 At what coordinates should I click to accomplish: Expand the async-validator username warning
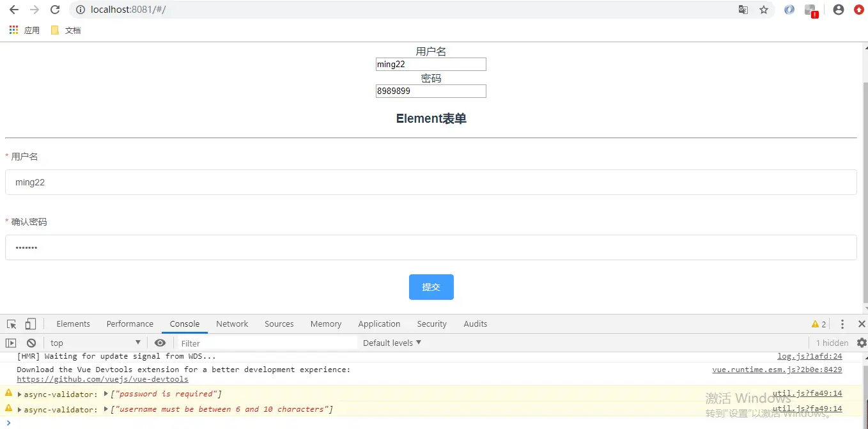pyautogui.click(x=20, y=410)
